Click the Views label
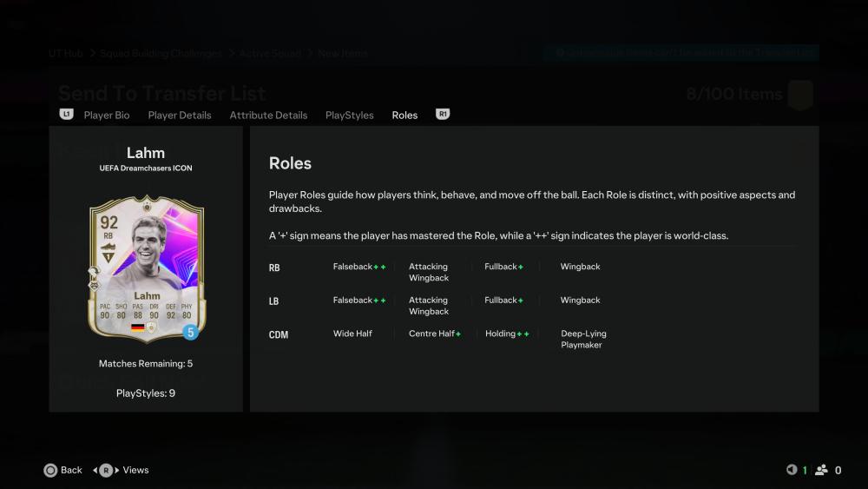This screenshot has width=868, height=489. tap(135, 470)
